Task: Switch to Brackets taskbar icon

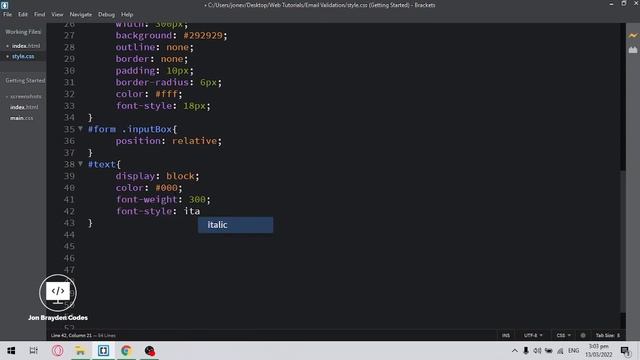Action: pyautogui.click(x=103, y=351)
